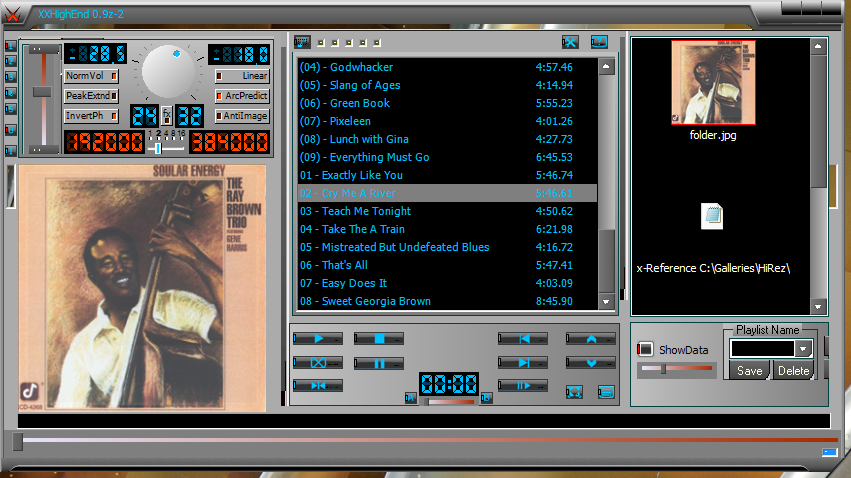Click the music library icon above playlist

click(302, 42)
